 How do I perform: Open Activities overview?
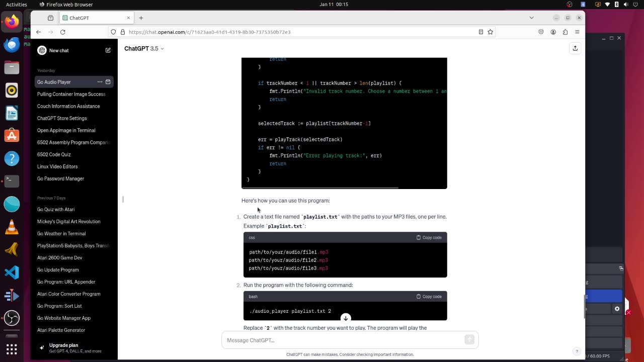coord(17,5)
